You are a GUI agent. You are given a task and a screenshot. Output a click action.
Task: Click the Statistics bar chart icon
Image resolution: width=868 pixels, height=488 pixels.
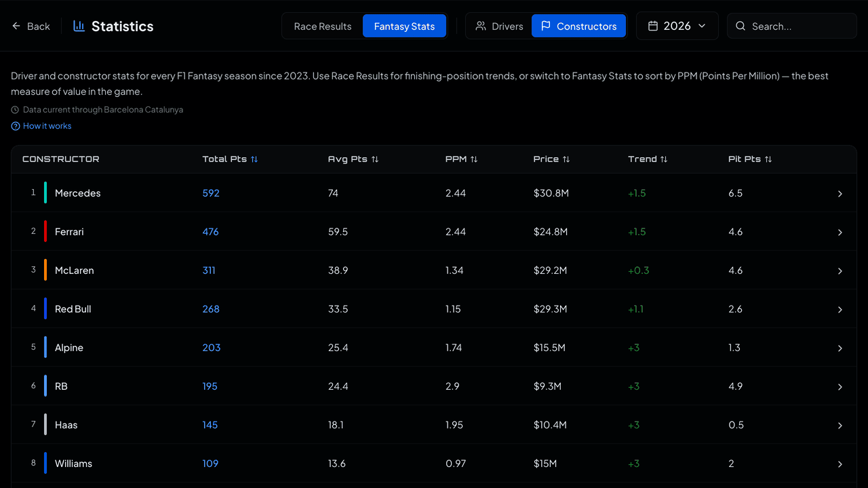tap(79, 26)
